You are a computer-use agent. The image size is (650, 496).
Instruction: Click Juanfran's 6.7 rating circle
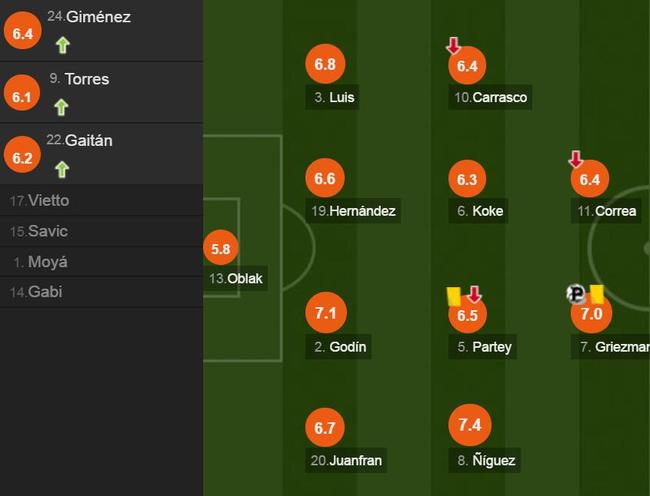click(325, 428)
